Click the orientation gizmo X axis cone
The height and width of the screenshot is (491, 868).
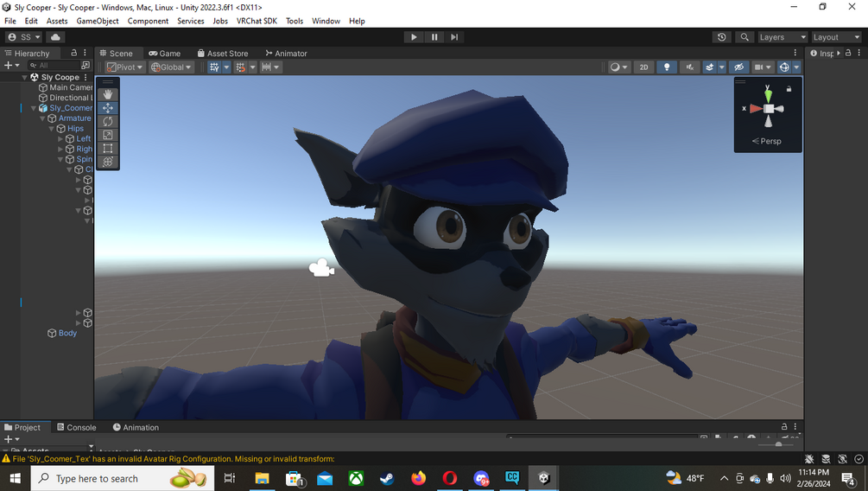point(755,109)
